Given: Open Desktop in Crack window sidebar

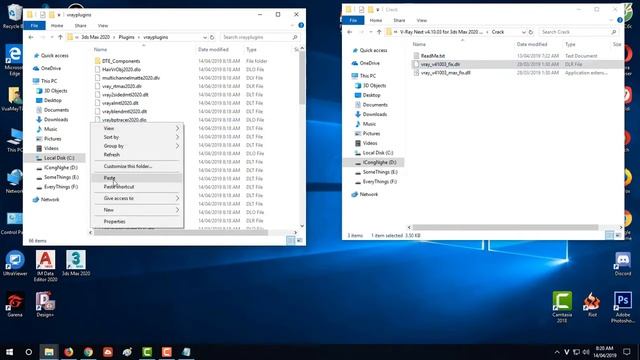Looking at the screenshot, I should pos(371,95).
